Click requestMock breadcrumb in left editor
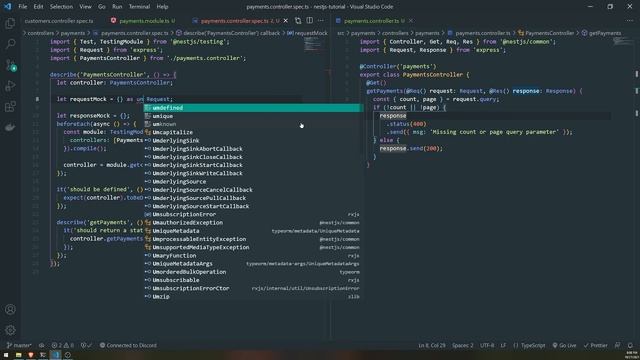 tap(307, 33)
